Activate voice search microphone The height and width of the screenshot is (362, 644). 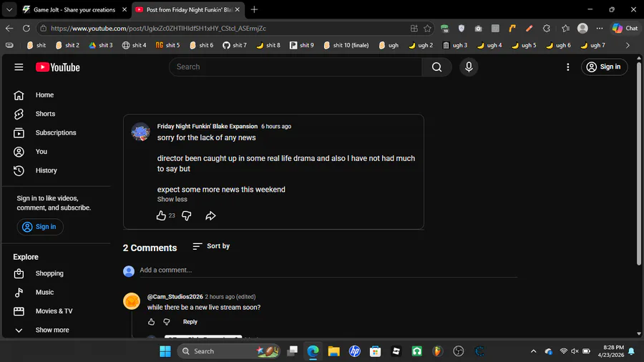coord(469,67)
